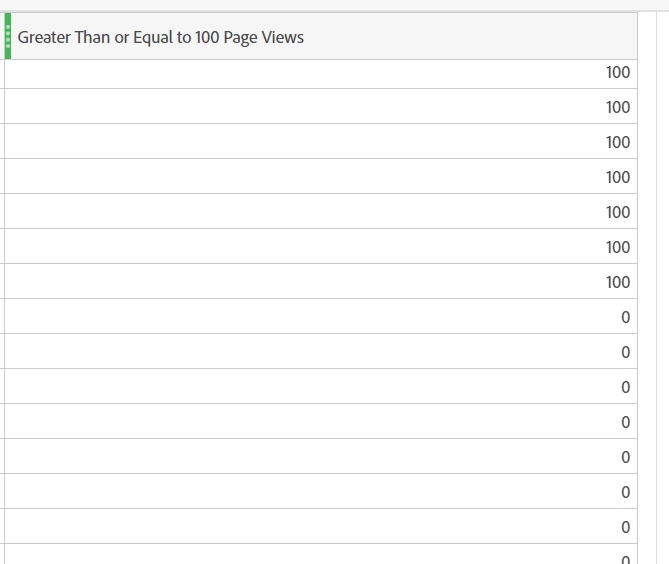The height and width of the screenshot is (564, 669).
Task: Select the seventh and last 100 value cell
Action: pyautogui.click(x=321, y=282)
